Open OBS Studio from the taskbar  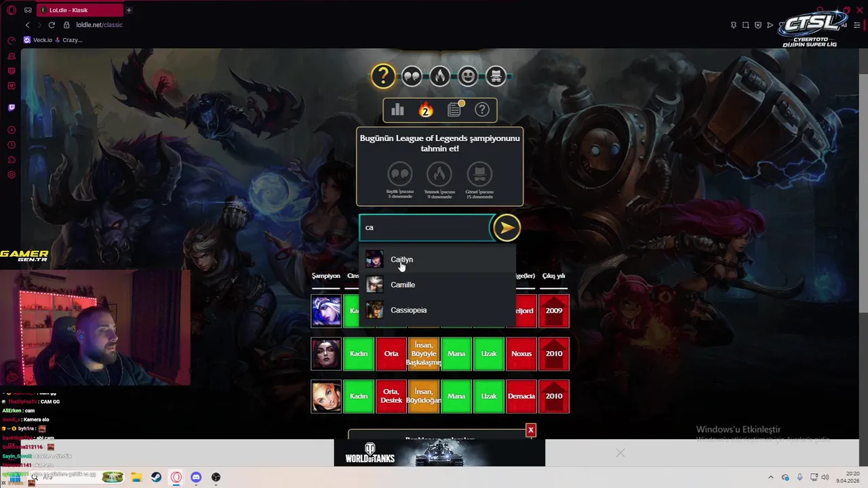click(216, 477)
